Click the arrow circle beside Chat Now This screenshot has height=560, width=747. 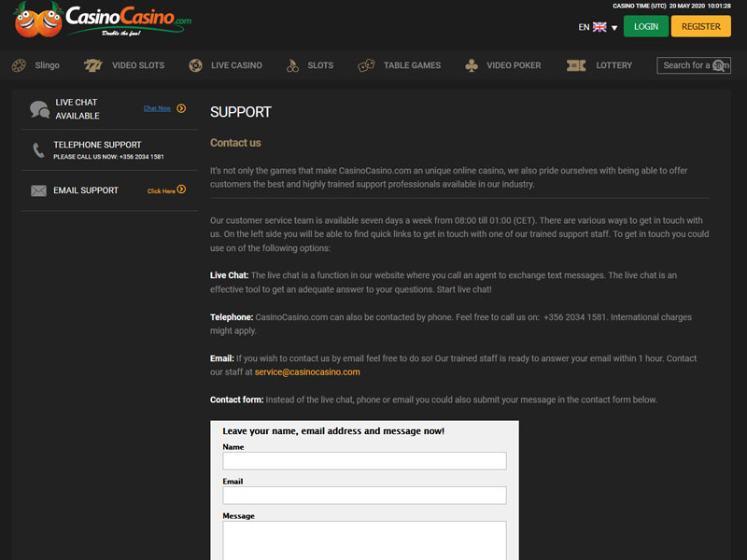point(181,108)
